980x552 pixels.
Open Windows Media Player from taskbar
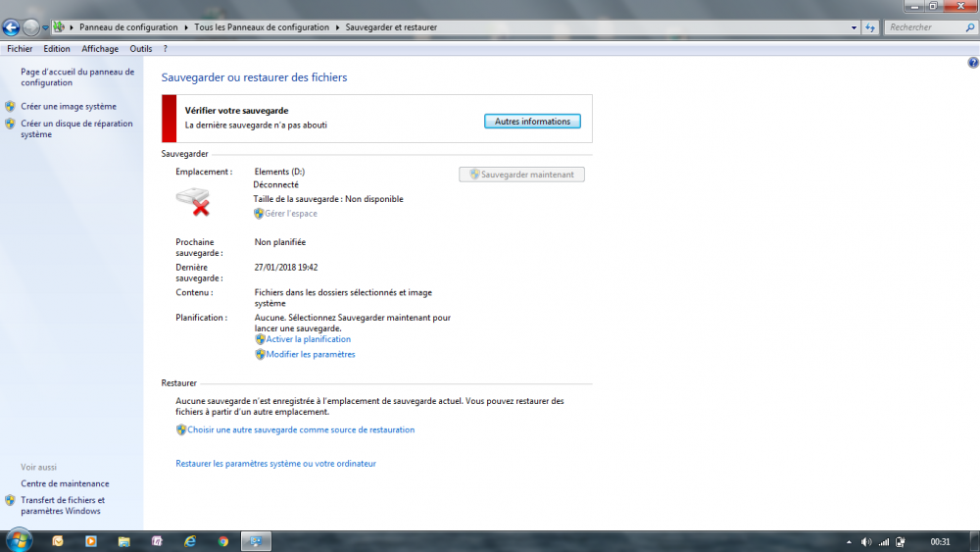(x=90, y=541)
